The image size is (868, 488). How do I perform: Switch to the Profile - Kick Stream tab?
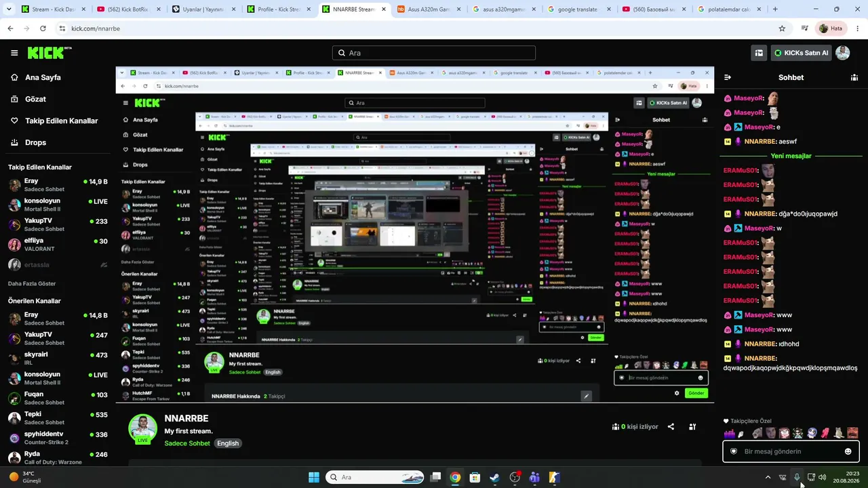(279, 9)
